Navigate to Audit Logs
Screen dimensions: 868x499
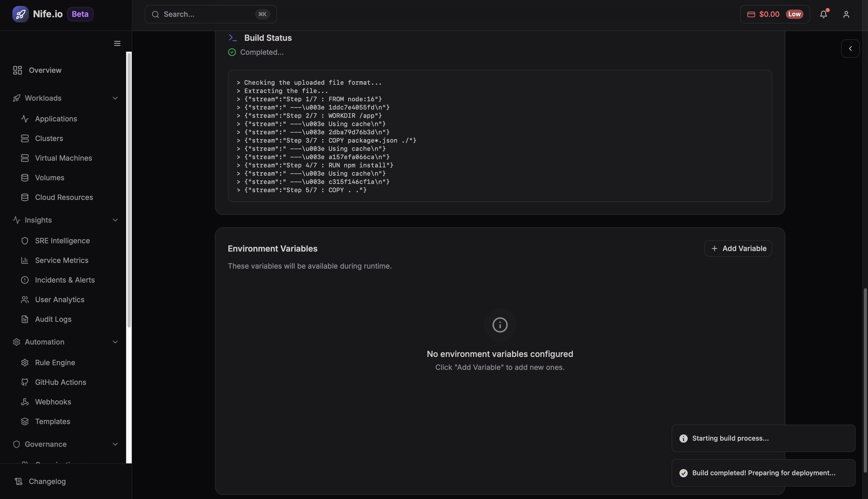(53, 319)
